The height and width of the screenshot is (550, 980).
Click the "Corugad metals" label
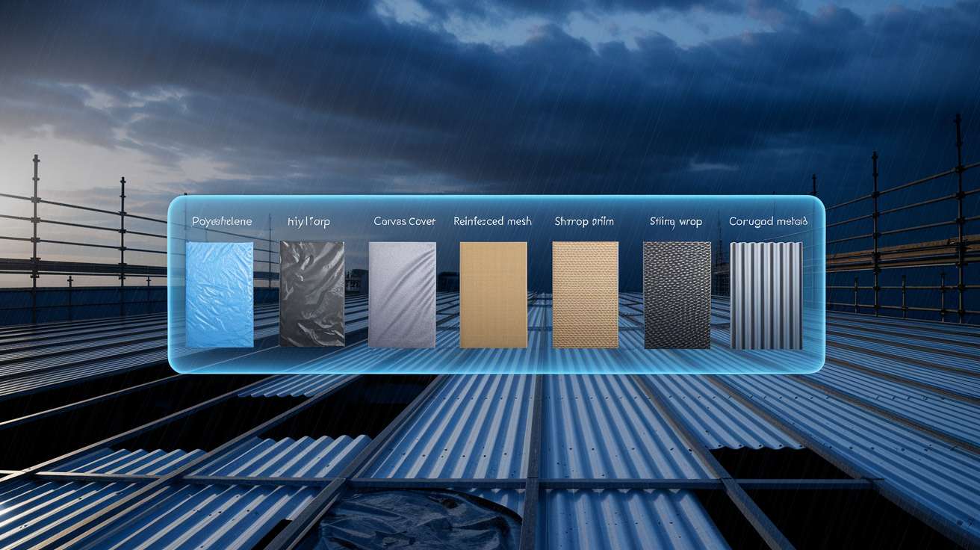coord(768,222)
